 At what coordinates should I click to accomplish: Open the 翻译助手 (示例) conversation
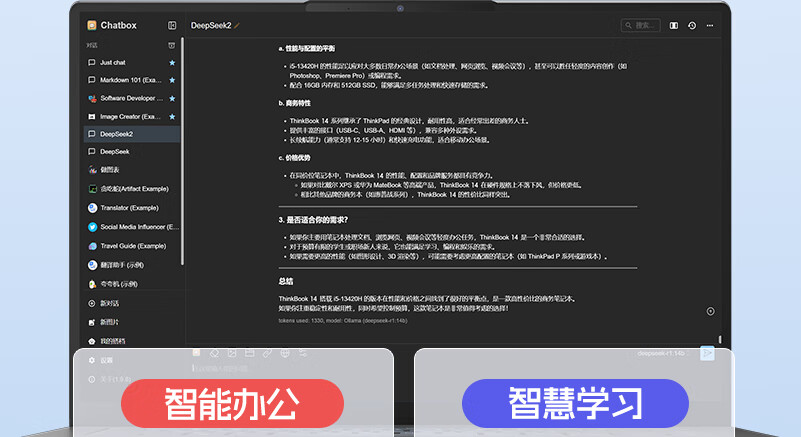(132, 265)
